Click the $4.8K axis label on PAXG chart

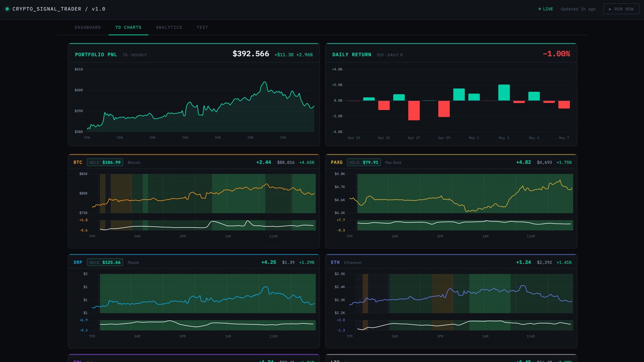coord(340,174)
